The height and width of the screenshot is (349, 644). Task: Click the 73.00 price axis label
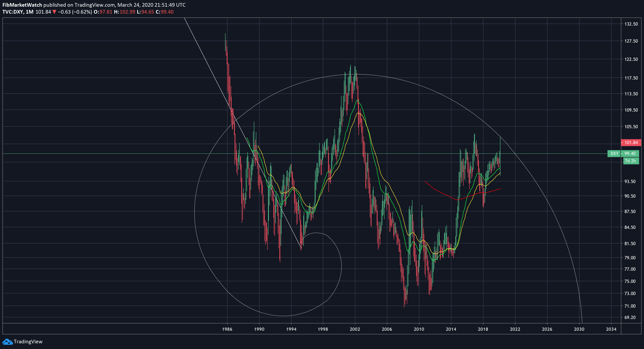click(x=630, y=293)
